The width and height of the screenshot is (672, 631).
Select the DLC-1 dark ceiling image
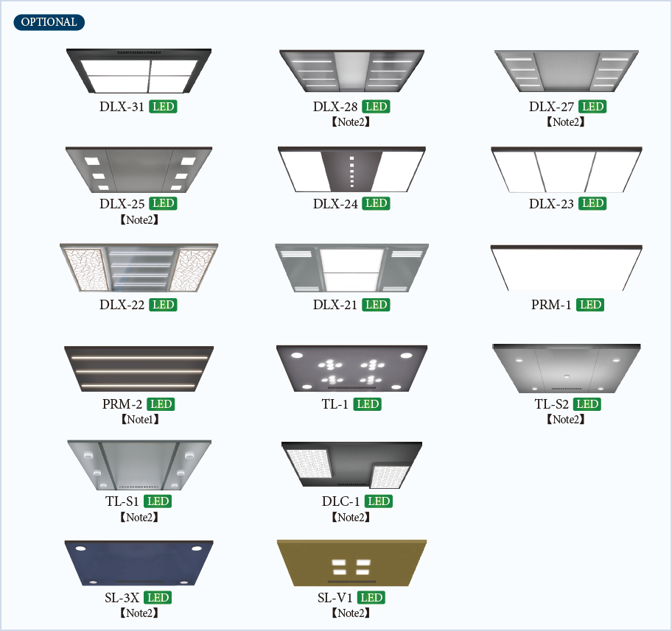point(352,465)
